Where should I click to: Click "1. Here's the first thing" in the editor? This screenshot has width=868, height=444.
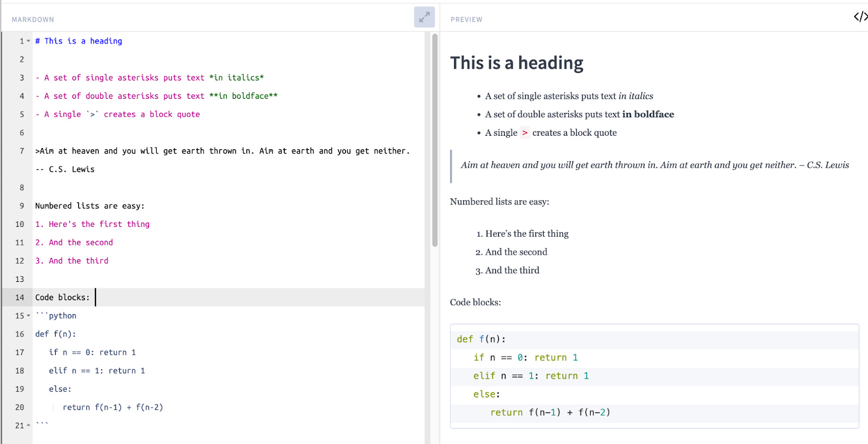pyautogui.click(x=92, y=224)
